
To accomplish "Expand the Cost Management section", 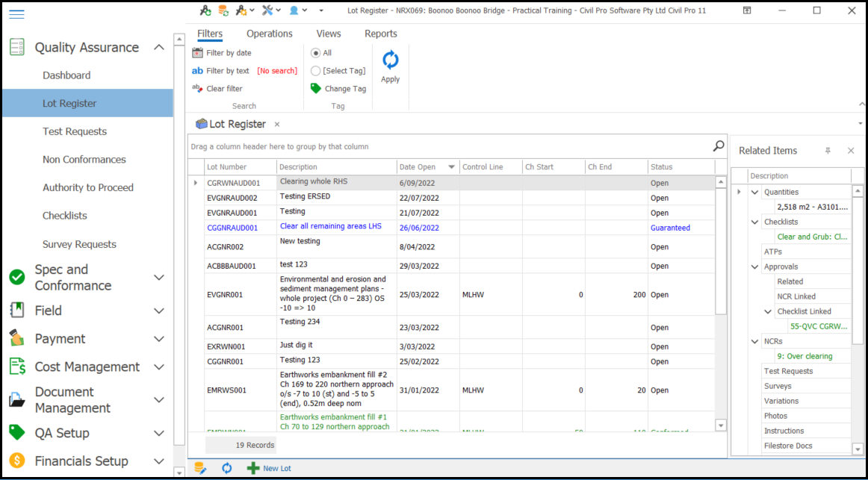I will 158,367.
